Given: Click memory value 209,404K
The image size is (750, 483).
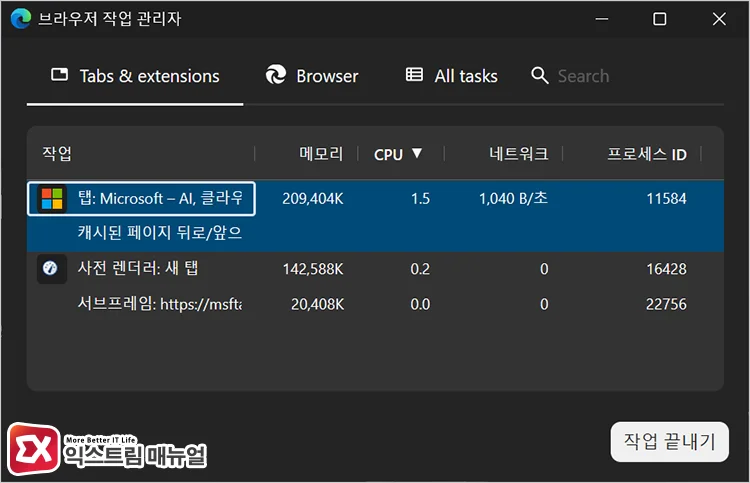Looking at the screenshot, I should click(313, 198).
